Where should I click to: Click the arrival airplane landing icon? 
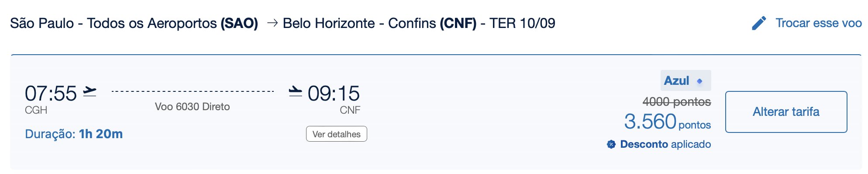pyautogui.click(x=296, y=91)
